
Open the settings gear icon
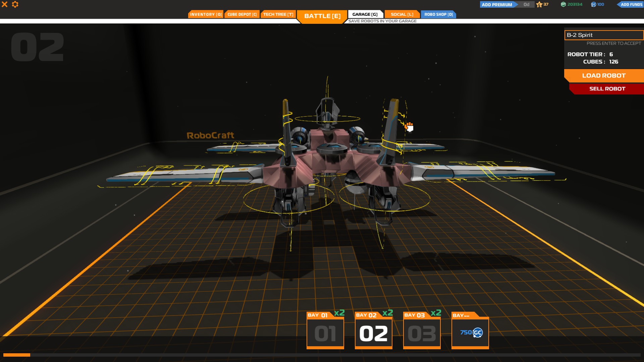point(15,4)
